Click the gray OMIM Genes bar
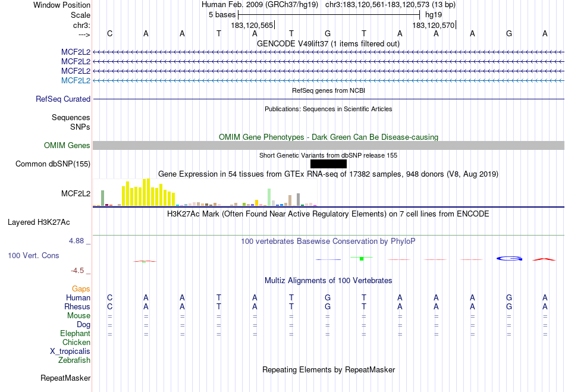 point(328,146)
